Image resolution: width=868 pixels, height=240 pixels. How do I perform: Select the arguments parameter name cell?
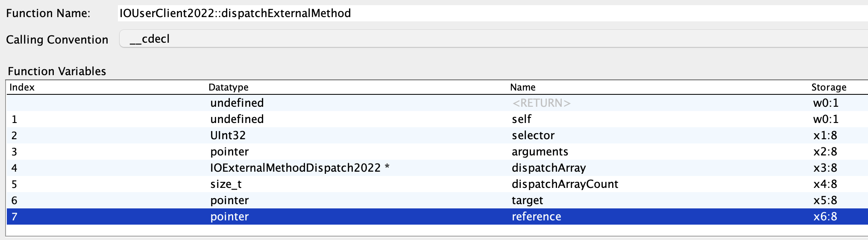pyautogui.click(x=540, y=152)
